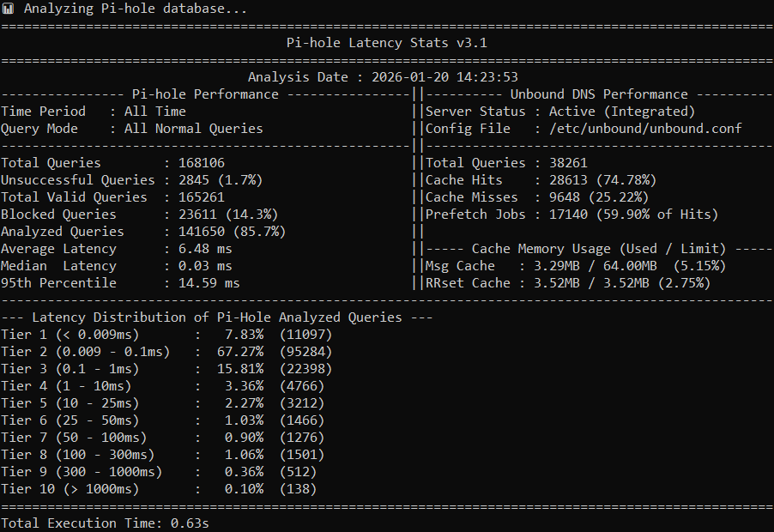Click the Cache Hits 28613 value
This screenshot has width=774, height=532.
596,180
